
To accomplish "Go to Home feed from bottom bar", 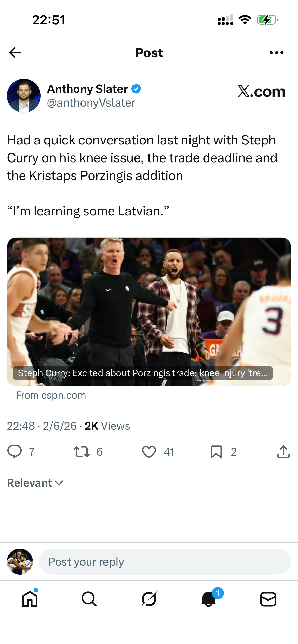I will tap(30, 599).
